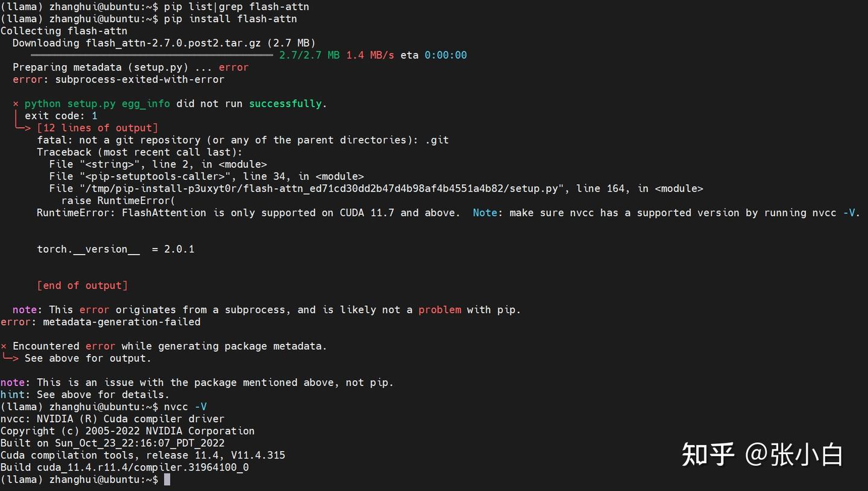Click the "error: metadata-generation-failed" line
The image size is (868, 491).
tap(101, 322)
